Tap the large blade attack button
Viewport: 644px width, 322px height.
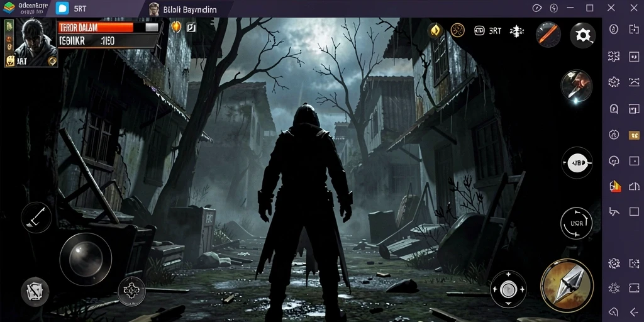tap(567, 285)
